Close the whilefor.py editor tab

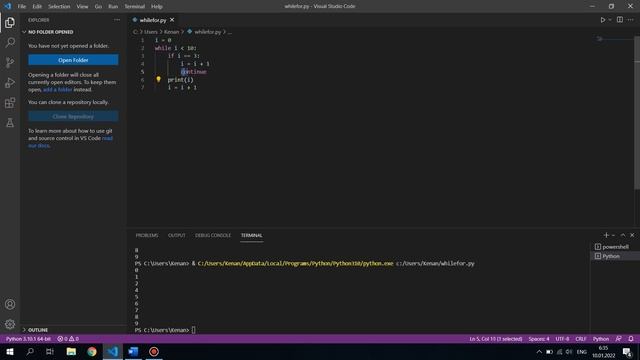172,20
